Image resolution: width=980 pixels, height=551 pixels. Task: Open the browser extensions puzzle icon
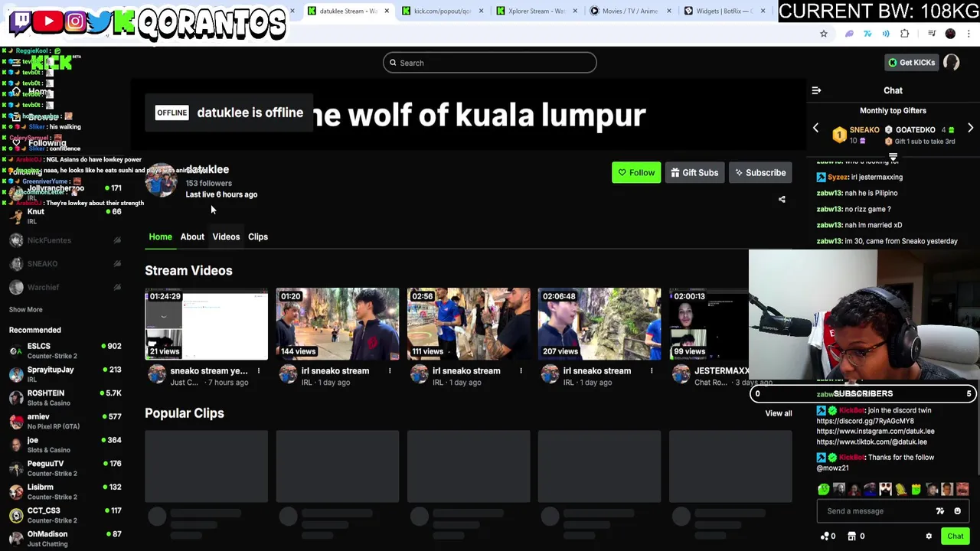pos(905,34)
